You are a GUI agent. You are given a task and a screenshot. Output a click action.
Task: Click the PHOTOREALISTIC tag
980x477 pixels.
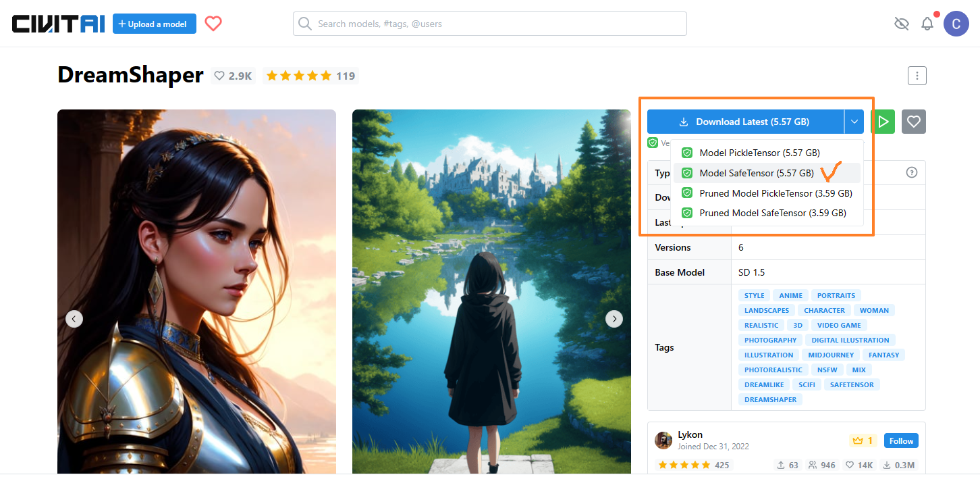773,370
